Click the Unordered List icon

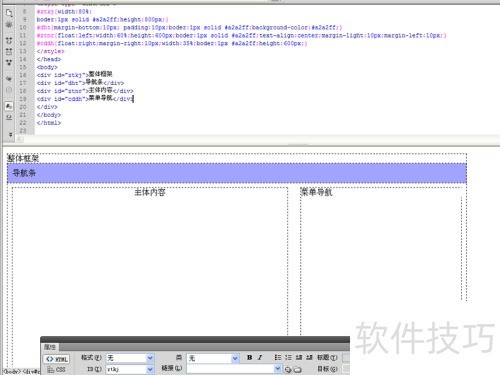pos(277,357)
